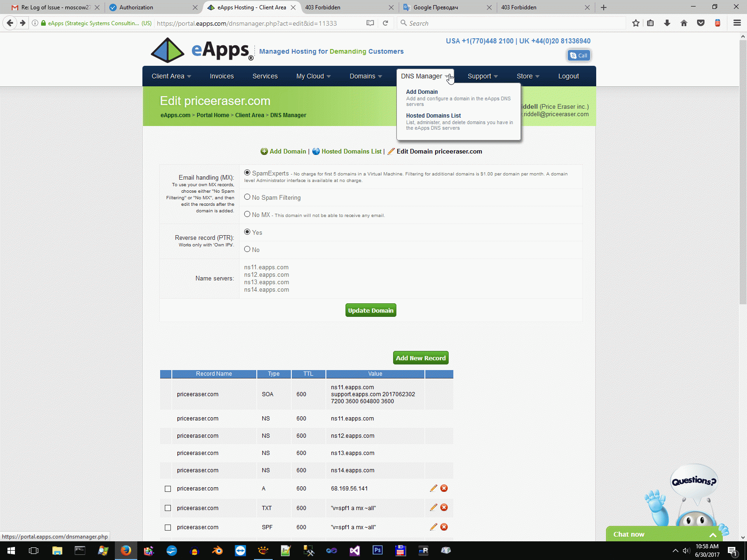Click the Update Domain button

click(371, 310)
